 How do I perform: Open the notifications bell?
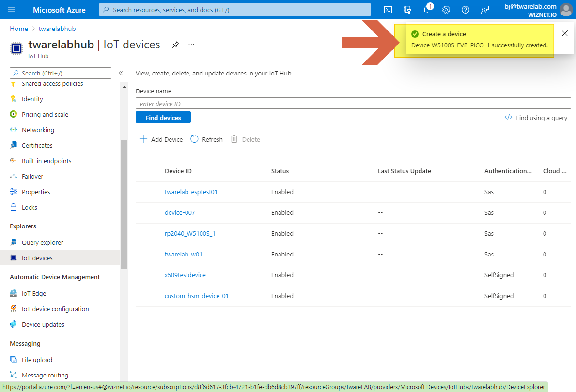[427, 10]
